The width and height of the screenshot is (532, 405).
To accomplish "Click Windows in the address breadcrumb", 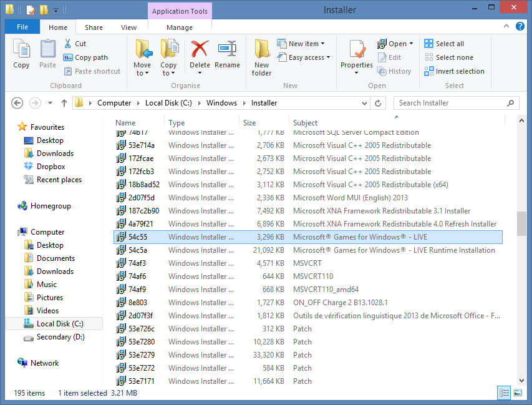I will pyautogui.click(x=221, y=103).
